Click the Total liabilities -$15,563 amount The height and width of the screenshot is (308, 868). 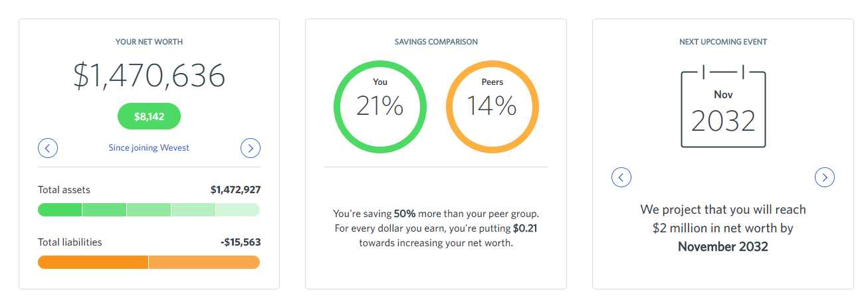pyautogui.click(x=240, y=242)
